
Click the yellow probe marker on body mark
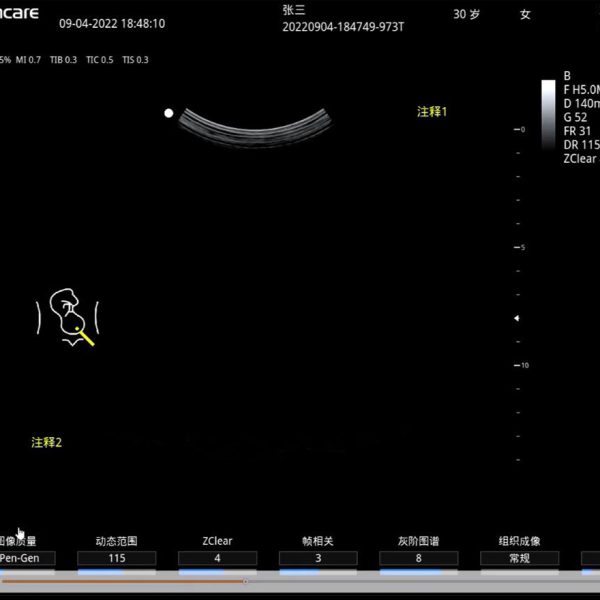tap(86, 337)
